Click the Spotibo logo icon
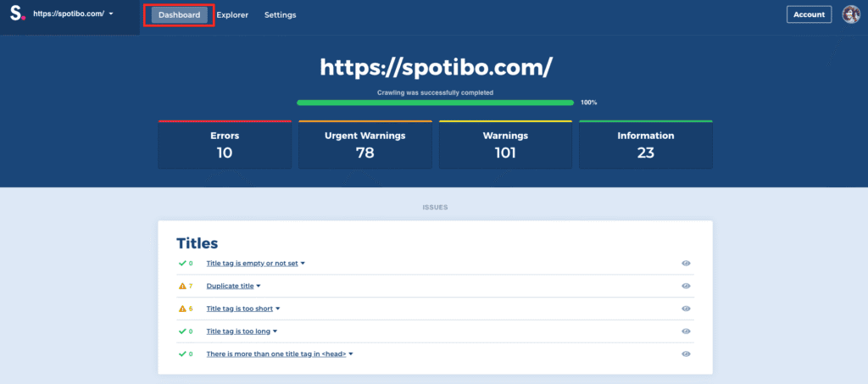This screenshot has height=384, width=868. click(x=17, y=14)
